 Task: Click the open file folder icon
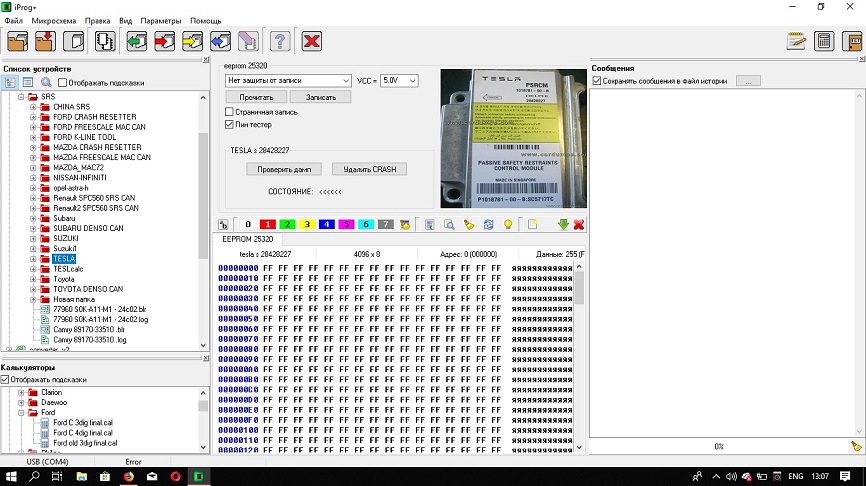(x=17, y=41)
